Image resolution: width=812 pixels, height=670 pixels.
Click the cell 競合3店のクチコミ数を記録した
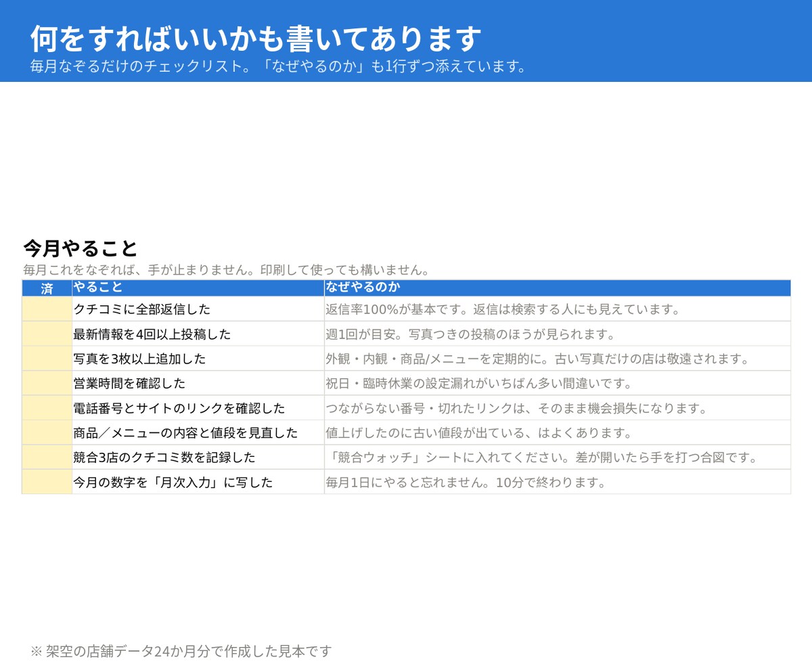(x=198, y=457)
